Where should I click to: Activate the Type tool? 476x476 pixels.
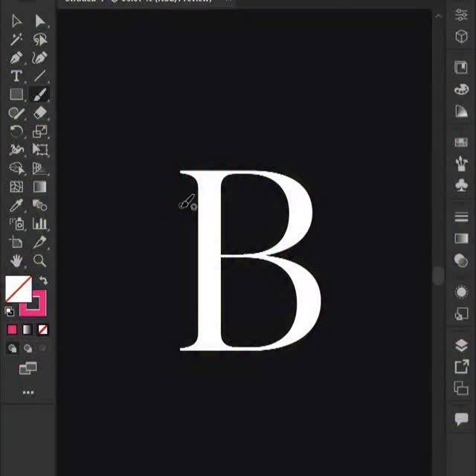click(x=16, y=77)
